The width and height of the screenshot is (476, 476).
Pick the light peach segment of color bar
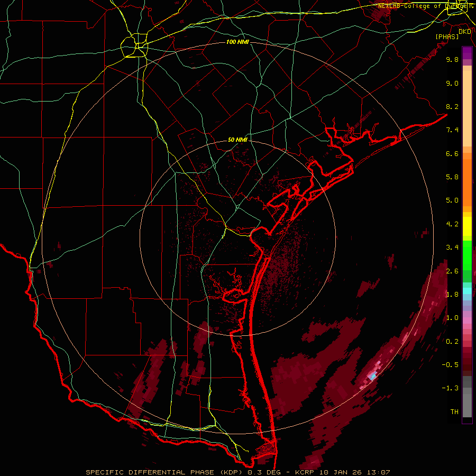(x=467, y=109)
